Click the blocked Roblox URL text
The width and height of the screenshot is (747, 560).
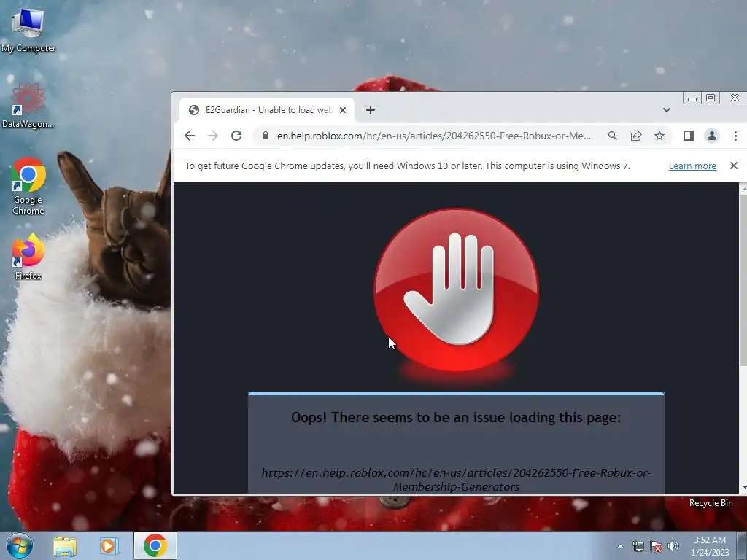pyautogui.click(x=456, y=480)
